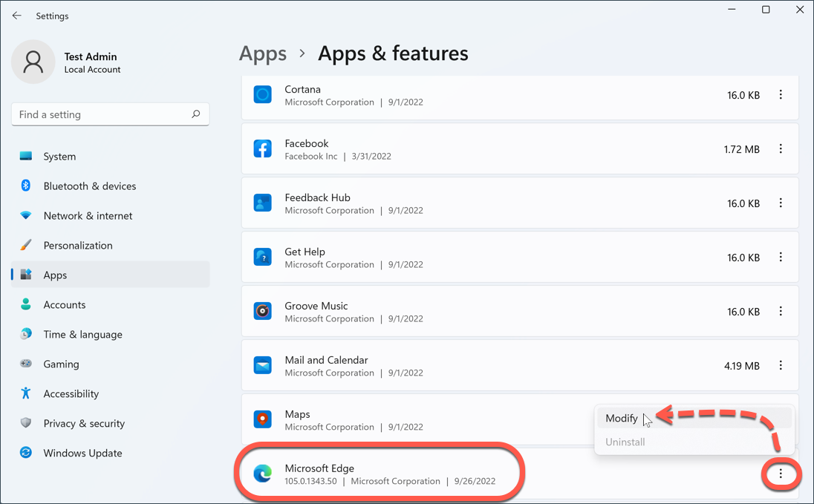Click the Maps app icon

[x=263, y=419]
